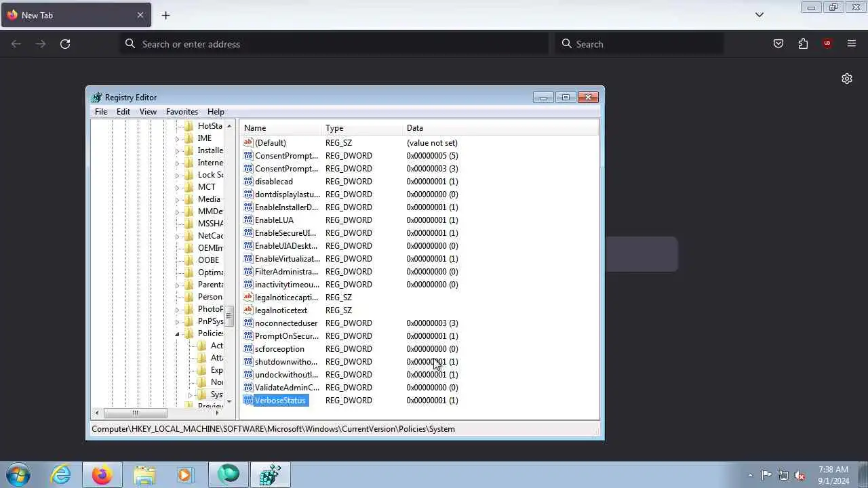This screenshot has height=488, width=868.
Task: Sort values by the Name column header
Action: (281, 128)
